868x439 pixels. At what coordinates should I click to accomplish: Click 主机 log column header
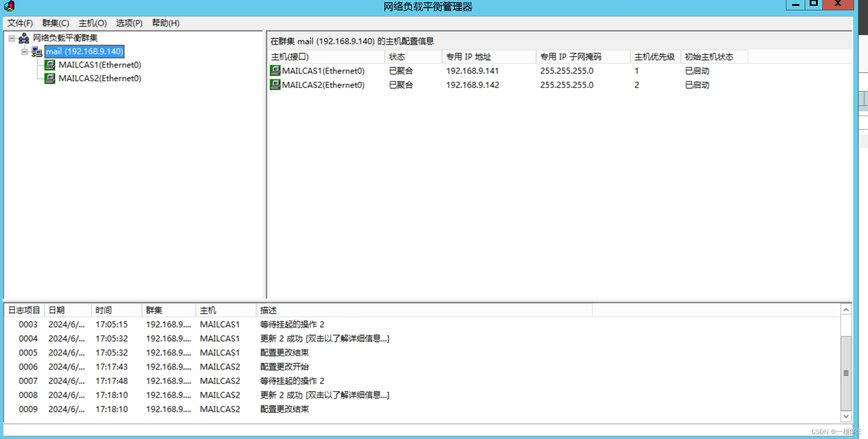(226, 310)
